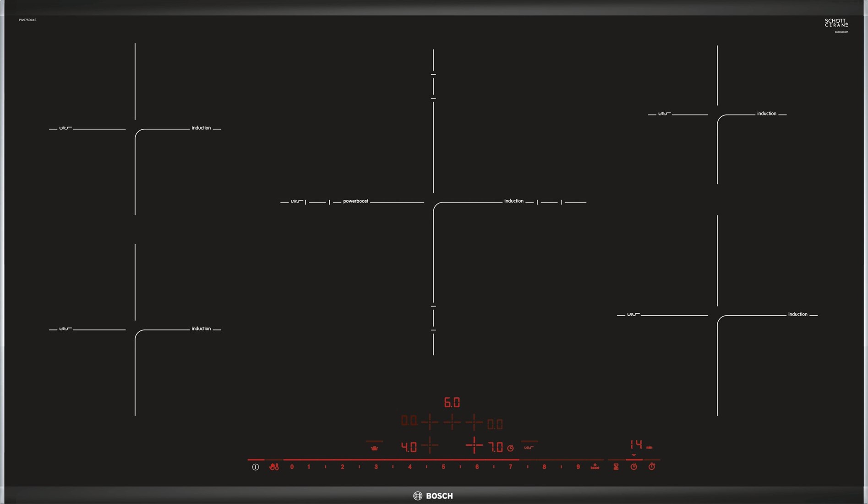Viewport: 868px width, 504px height.
Task: Select the clock cooking-time programming icon
Action: pyautogui.click(x=634, y=466)
